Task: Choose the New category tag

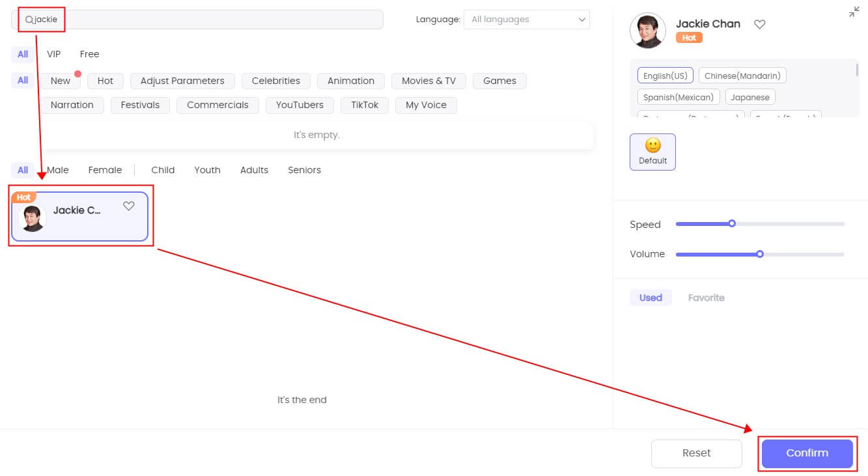Action: (x=61, y=81)
